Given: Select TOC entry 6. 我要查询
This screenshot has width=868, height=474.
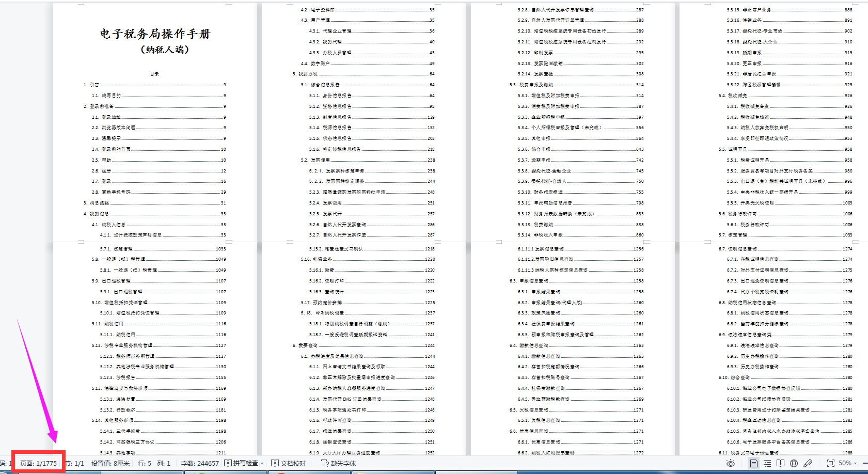Looking at the screenshot, I should [364, 345].
